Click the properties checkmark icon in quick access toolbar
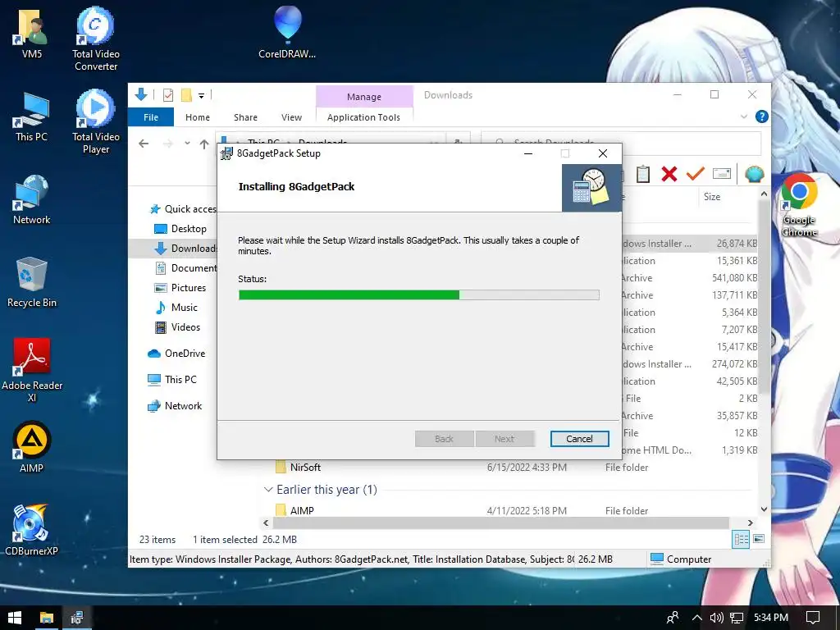This screenshot has width=840, height=630. click(x=168, y=95)
